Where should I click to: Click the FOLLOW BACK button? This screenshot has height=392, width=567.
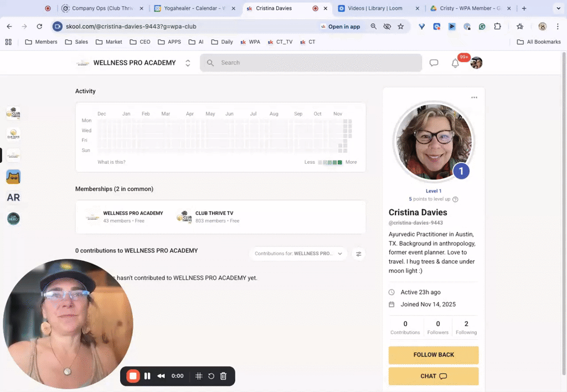point(434,355)
